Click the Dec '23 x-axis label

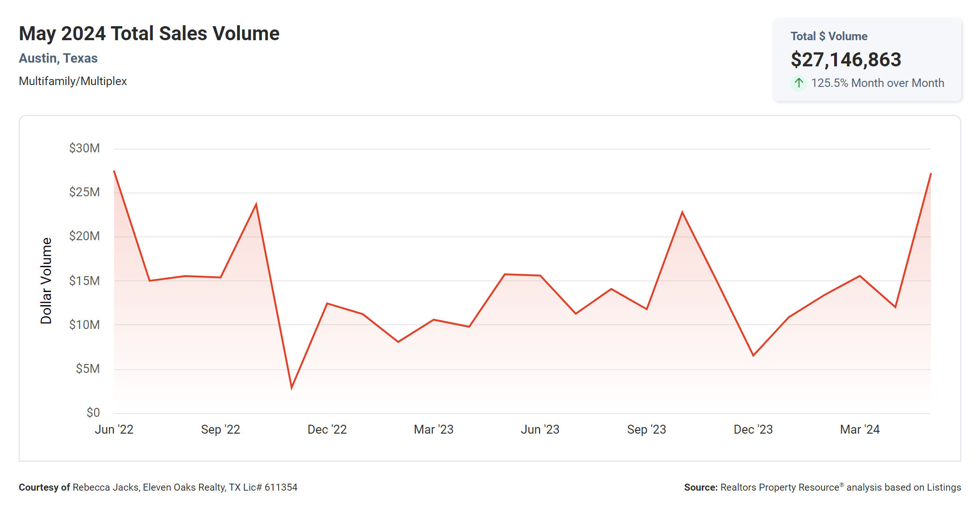753,429
